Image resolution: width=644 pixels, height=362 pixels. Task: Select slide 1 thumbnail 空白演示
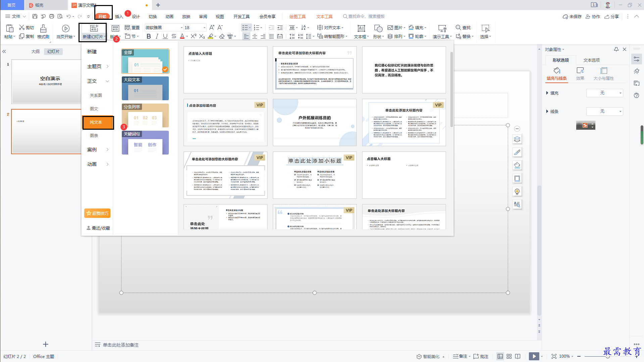pos(46,81)
